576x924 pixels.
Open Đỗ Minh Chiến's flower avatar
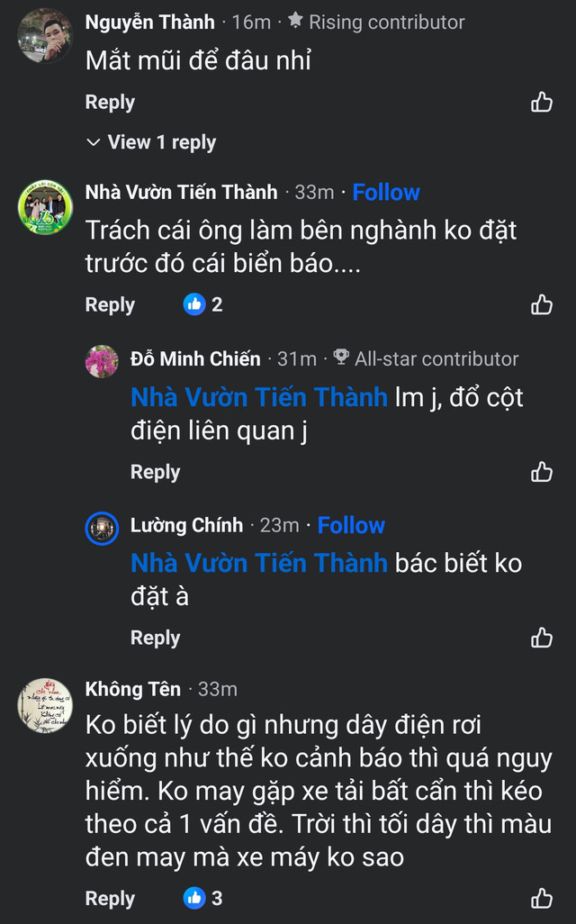click(x=102, y=361)
